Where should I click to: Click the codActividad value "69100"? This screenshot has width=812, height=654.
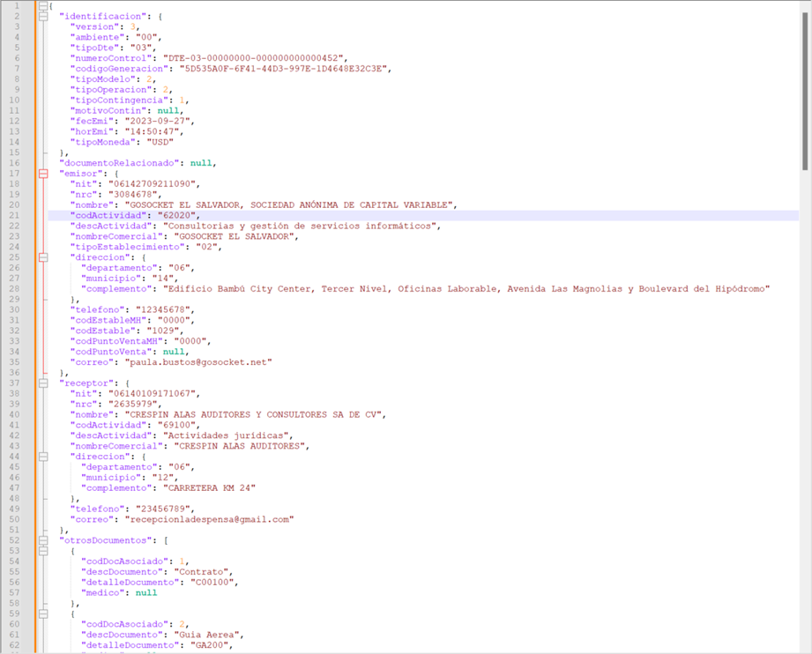(176, 425)
